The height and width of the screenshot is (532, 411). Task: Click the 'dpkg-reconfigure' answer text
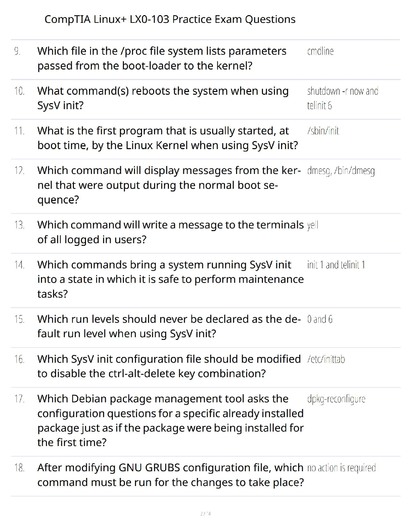[336, 399]
